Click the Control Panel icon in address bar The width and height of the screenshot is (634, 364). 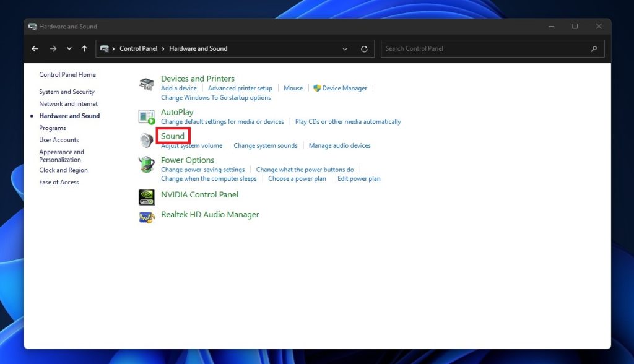(x=104, y=48)
